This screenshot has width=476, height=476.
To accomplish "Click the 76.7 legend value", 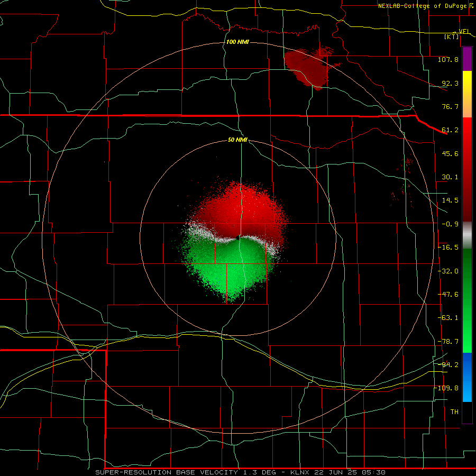I will [x=450, y=106].
